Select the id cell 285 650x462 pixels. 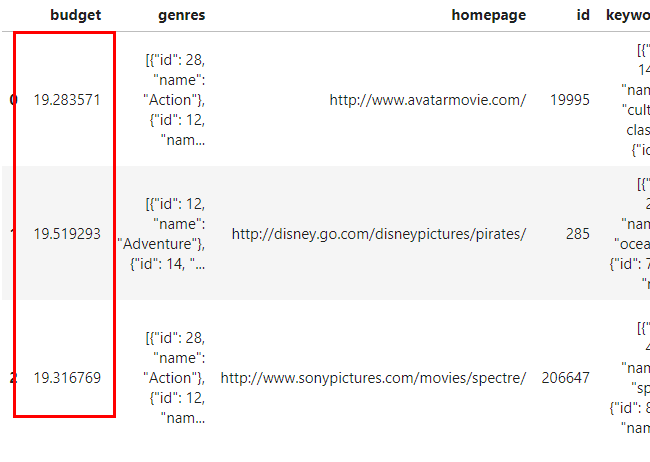(x=577, y=234)
